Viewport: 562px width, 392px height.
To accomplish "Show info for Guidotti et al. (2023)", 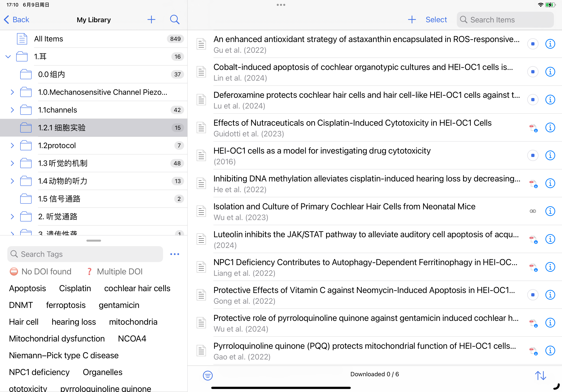I will point(550,128).
